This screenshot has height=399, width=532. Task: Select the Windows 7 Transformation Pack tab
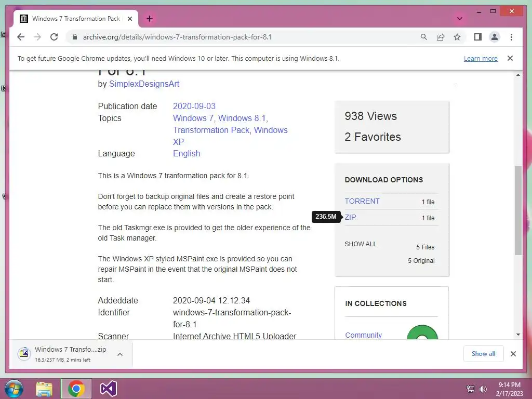coord(76,19)
